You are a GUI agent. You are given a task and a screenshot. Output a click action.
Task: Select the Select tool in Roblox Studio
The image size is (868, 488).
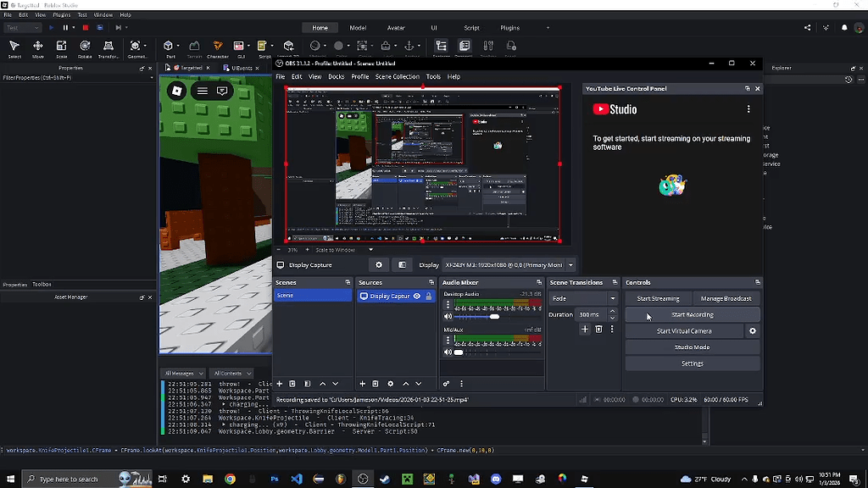(14, 48)
